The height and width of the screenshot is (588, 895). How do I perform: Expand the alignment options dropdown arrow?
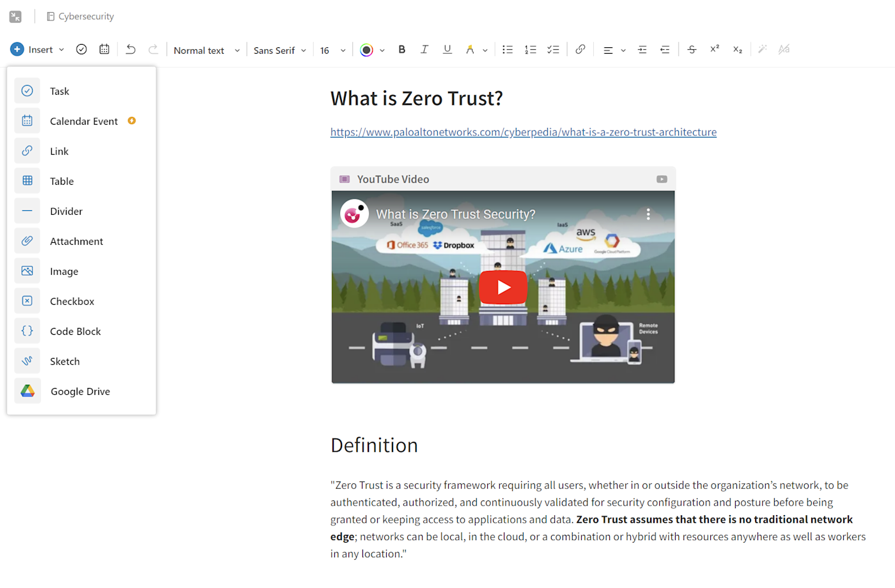pos(623,50)
